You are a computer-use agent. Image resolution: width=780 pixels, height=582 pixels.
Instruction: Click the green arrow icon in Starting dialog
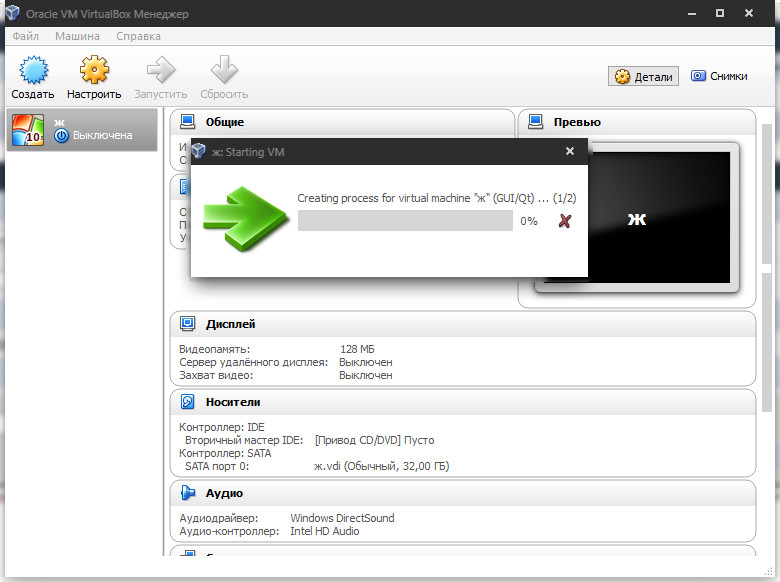coord(245,218)
